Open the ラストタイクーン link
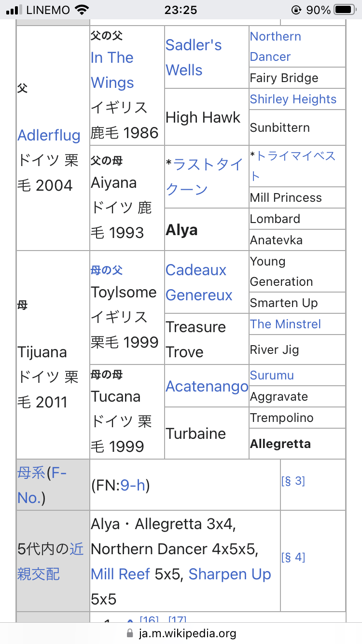 (205, 177)
